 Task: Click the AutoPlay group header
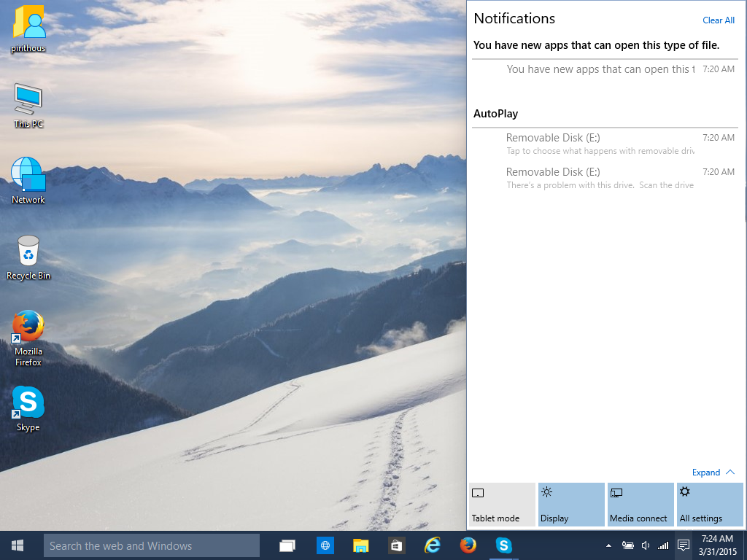pyautogui.click(x=495, y=114)
